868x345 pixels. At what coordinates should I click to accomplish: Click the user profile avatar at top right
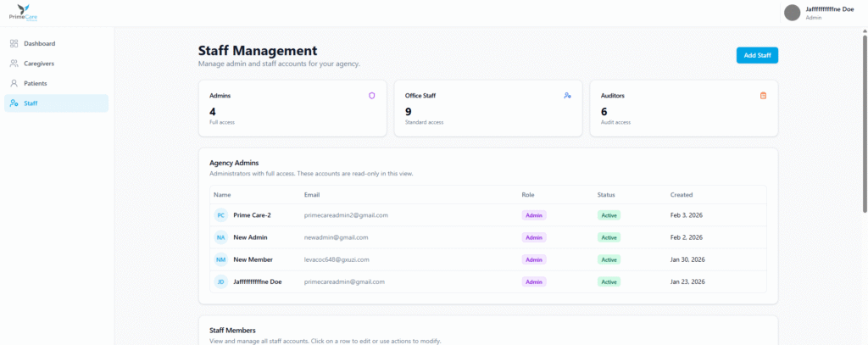point(793,12)
